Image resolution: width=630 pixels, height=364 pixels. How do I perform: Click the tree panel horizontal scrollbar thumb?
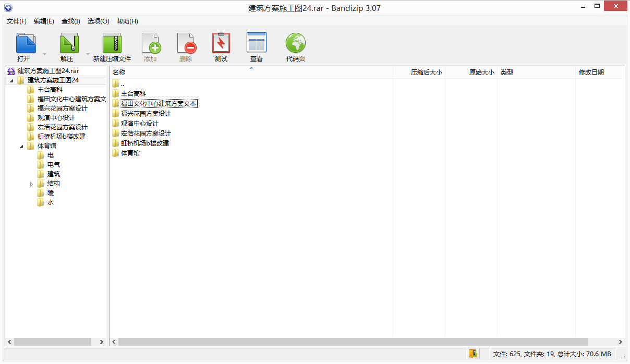click(x=52, y=342)
